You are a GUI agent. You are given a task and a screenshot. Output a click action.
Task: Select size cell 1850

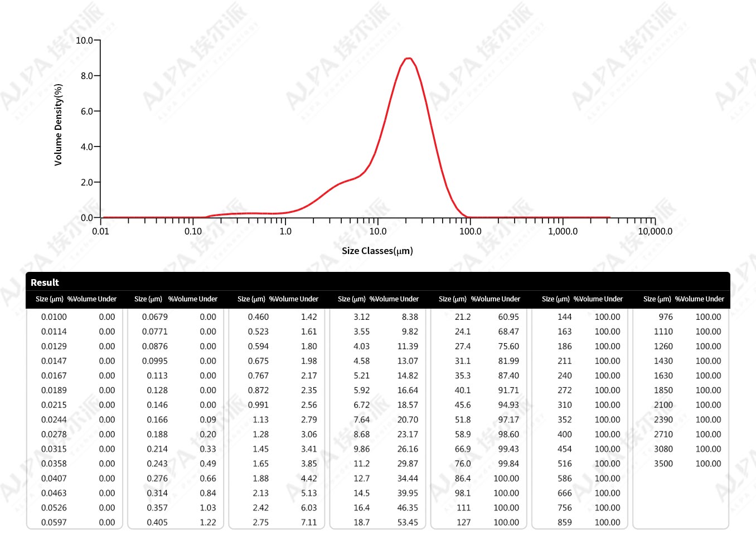pyautogui.click(x=663, y=391)
